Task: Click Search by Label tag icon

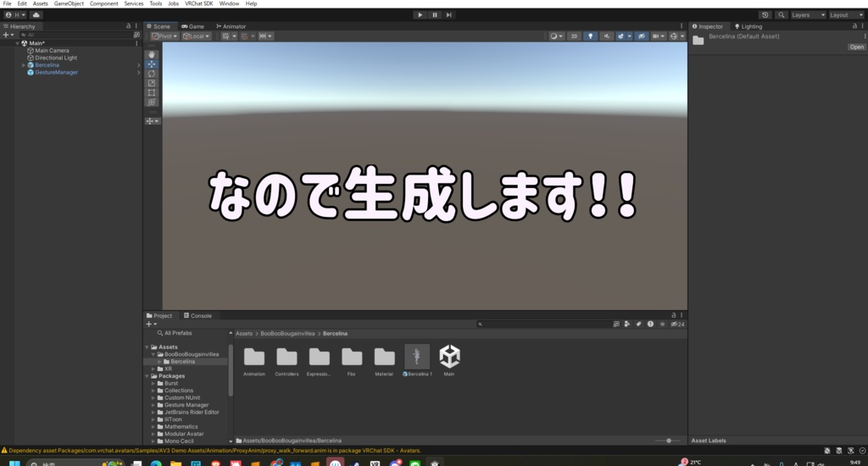Action: click(639, 325)
